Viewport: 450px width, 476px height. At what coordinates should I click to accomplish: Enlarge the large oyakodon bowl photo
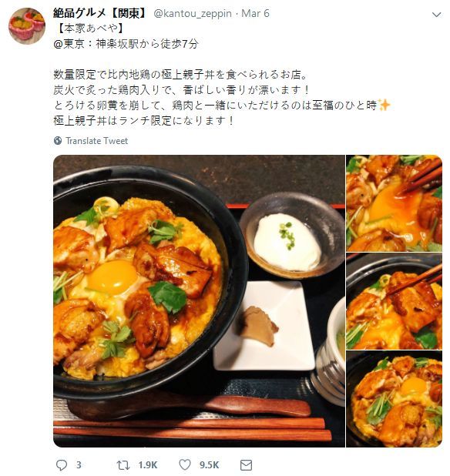(x=199, y=301)
